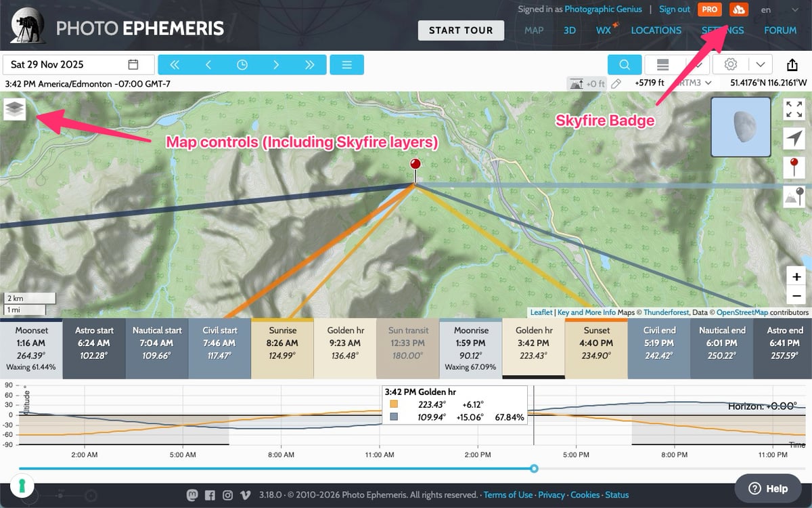Open the SRTM3 elevation source dropdown
Viewport: 812px width, 508px height.
coord(695,83)
